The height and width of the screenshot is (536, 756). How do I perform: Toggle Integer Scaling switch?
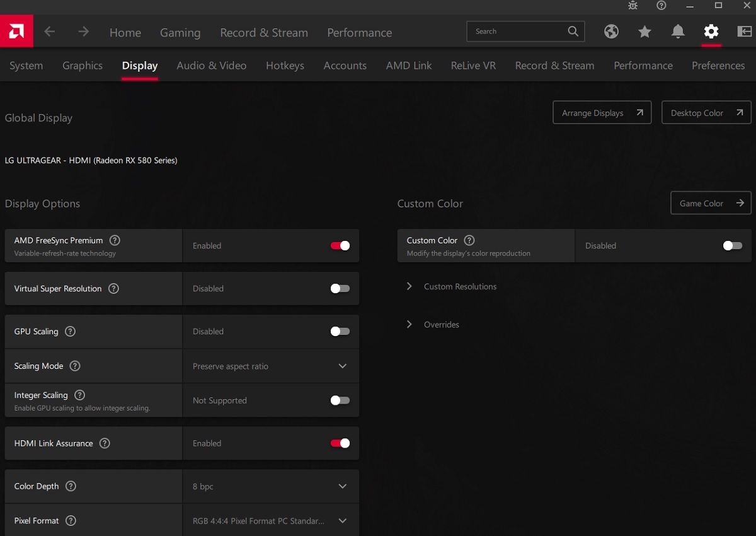click(340, 400)
